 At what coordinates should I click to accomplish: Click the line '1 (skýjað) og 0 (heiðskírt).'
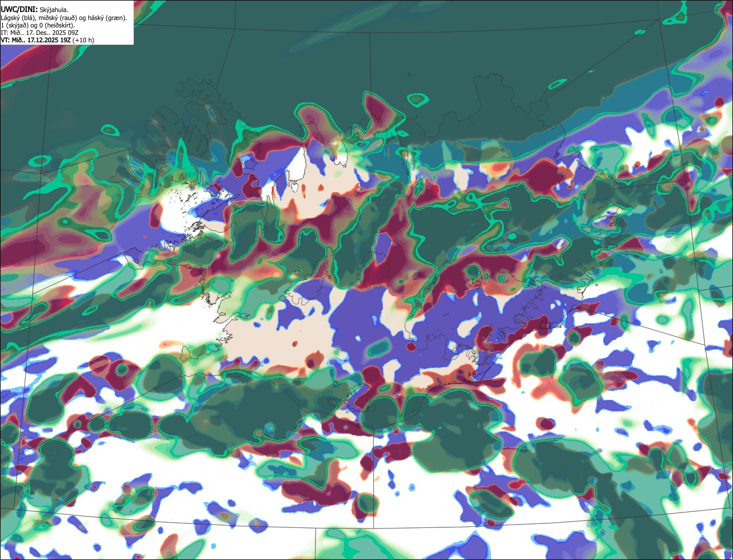(37, 25)
